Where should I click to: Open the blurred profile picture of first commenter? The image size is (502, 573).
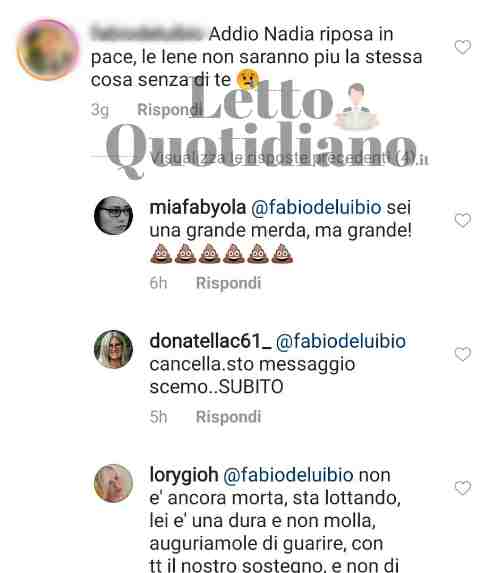point(48,50)
